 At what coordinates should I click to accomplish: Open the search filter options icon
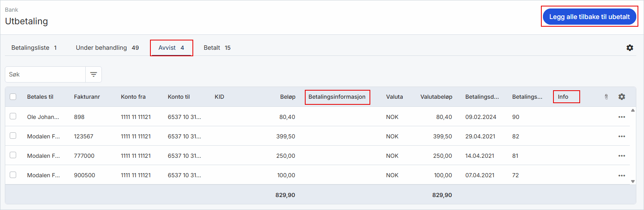pyautogui.click(x=93, y=74)
